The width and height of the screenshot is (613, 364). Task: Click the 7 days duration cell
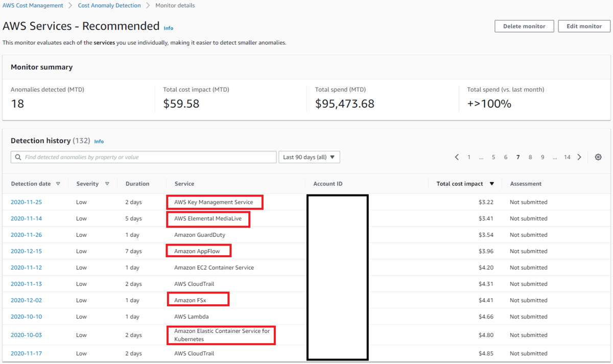click(133, 251)
